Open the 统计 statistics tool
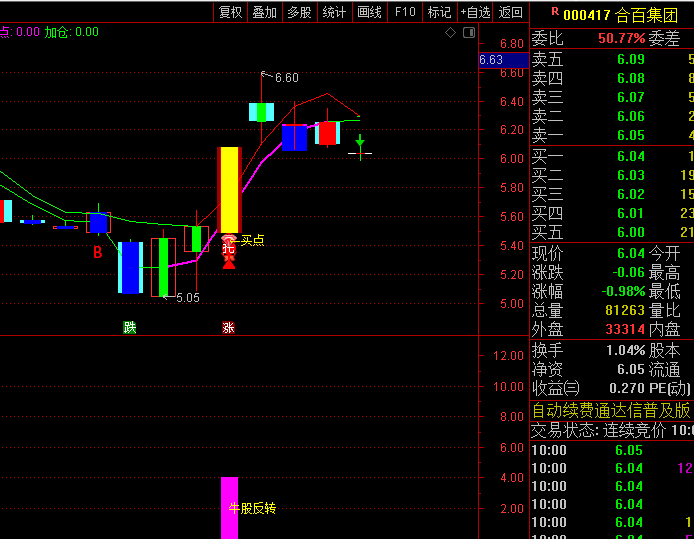The image size is (694, 539). coord(335,12)
